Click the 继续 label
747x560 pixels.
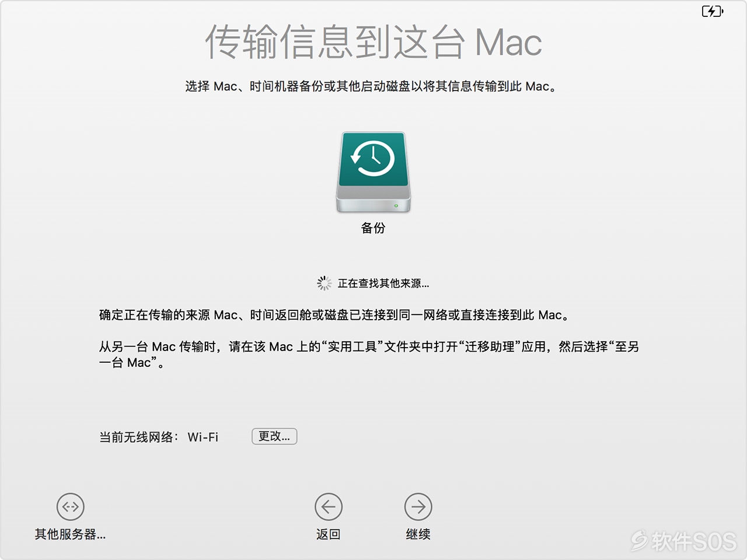pos(418,534)
